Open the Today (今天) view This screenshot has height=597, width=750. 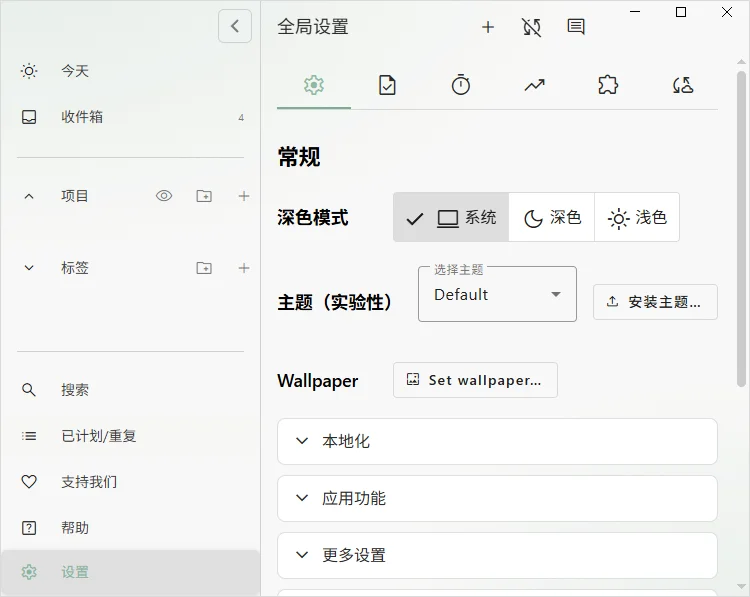130,71
